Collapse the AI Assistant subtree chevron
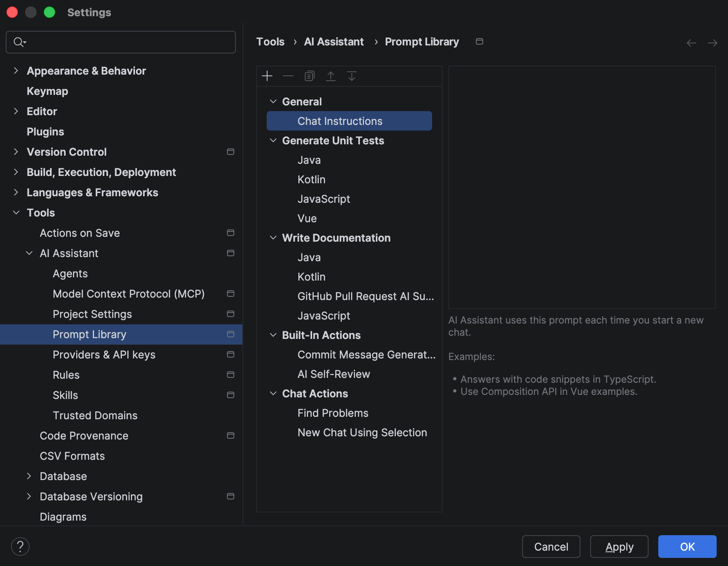 (29, 253)
